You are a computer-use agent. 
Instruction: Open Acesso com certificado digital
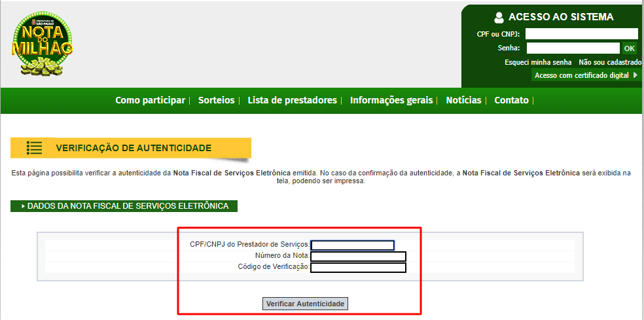coord(586,75)
